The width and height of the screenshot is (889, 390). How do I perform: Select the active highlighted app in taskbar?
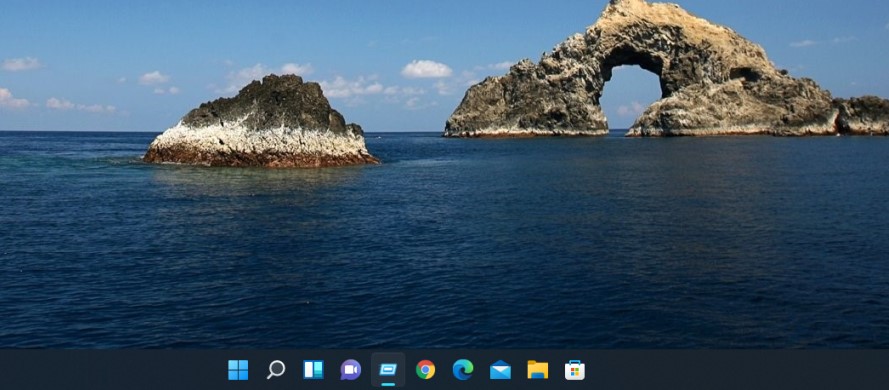point(388,370)
